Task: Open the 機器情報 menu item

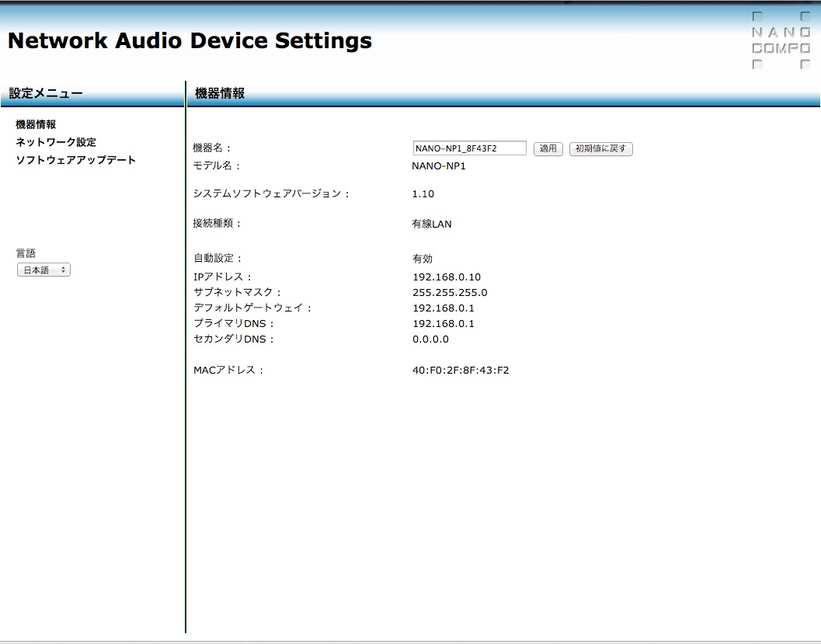Action: 36,124
